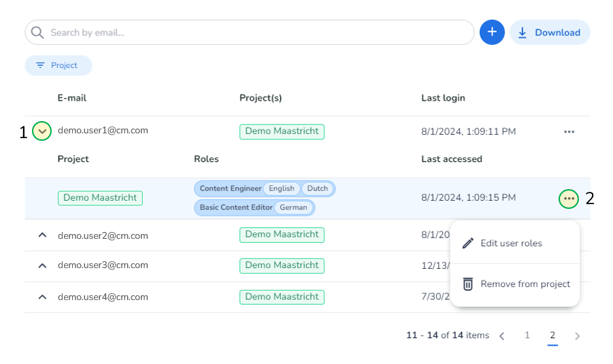Go to previous page arrow
Screen dimensions: 613x364
(x=502, y=335)
